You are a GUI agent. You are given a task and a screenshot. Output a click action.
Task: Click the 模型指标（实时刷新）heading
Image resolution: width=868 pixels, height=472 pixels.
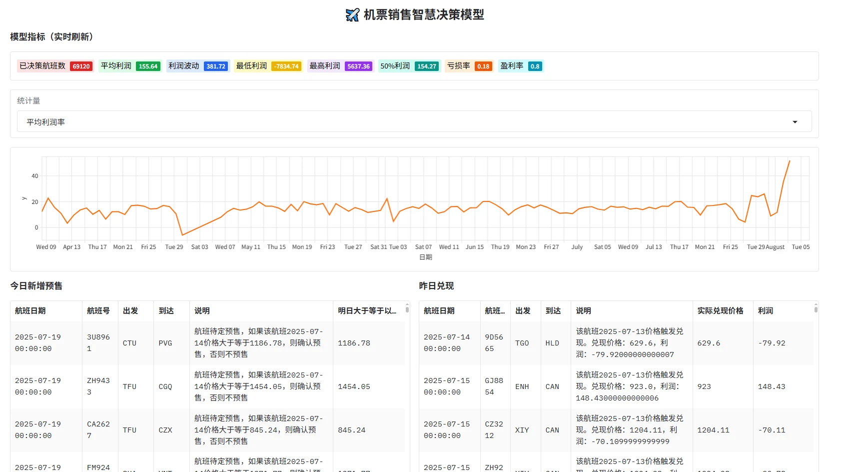[x=53, y=36]
